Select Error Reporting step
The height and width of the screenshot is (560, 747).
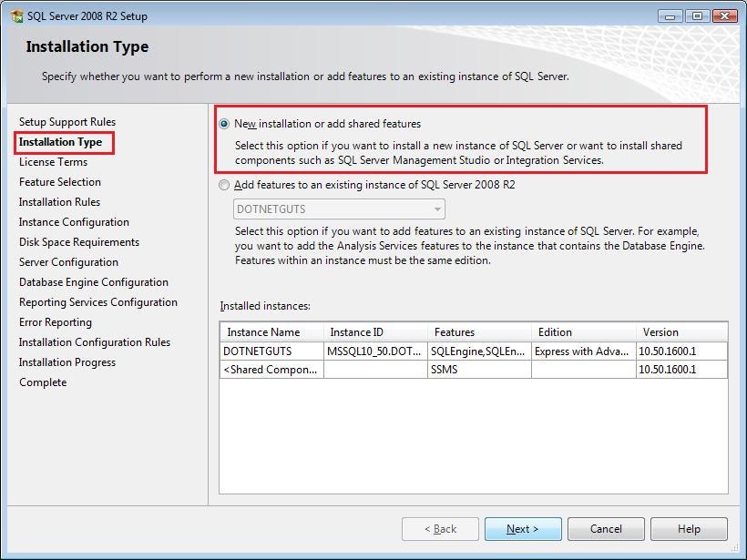(56, 322)
